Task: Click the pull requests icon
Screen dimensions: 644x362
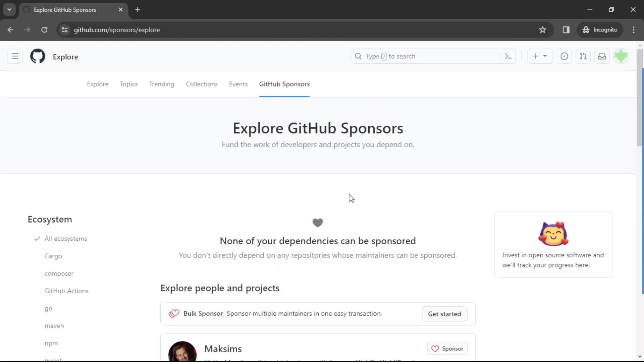Action: tap(583, 56)
